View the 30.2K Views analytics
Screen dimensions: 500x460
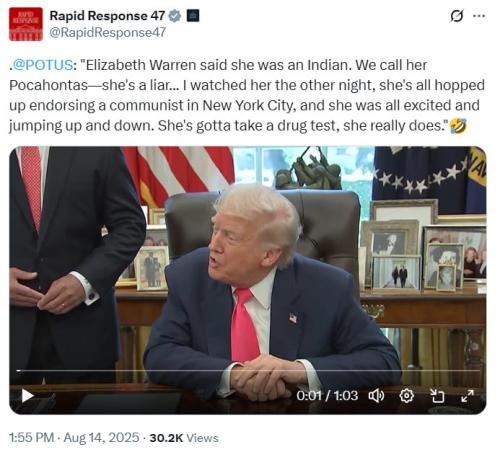tap(184, 438)
